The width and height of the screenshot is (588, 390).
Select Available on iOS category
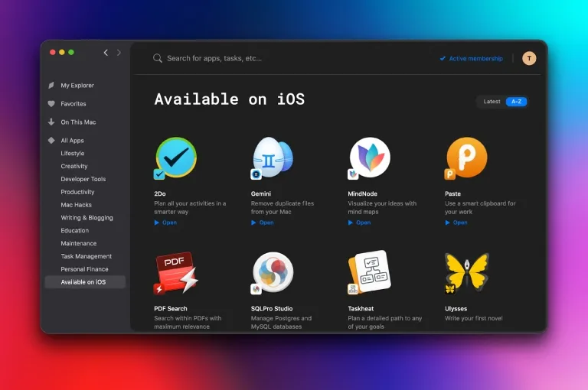click(x=85, y=282)
